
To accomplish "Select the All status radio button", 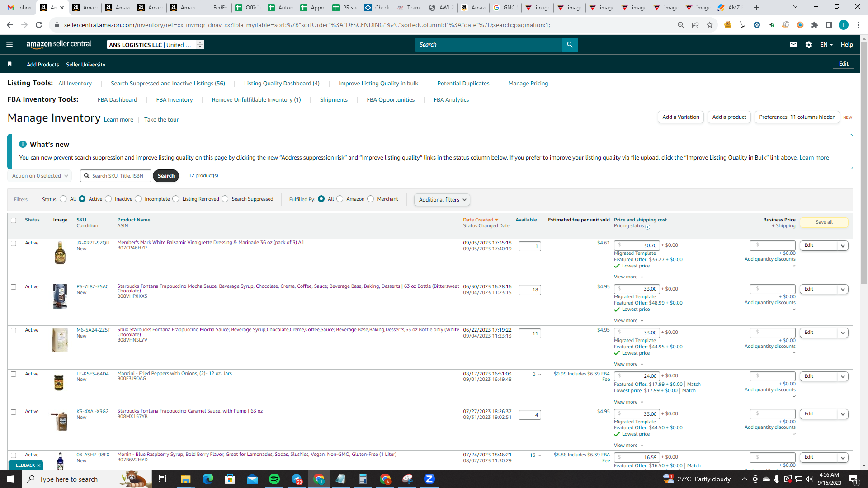I will pos(63,199).
